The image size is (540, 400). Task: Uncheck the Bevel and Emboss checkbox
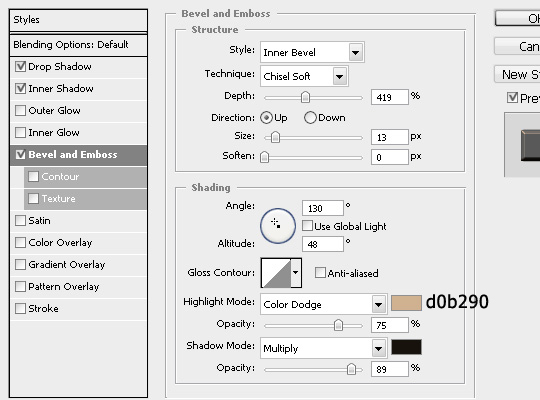[x=20, y=154]
